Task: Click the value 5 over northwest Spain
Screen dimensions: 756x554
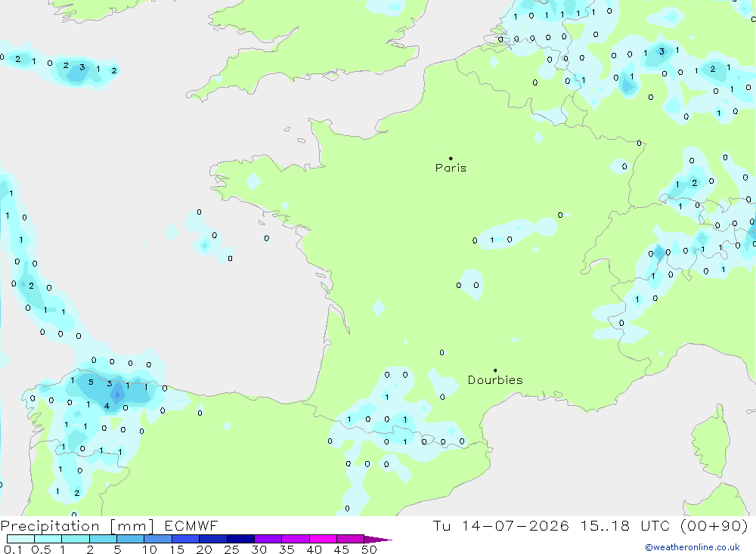Action: coord(91,382)
